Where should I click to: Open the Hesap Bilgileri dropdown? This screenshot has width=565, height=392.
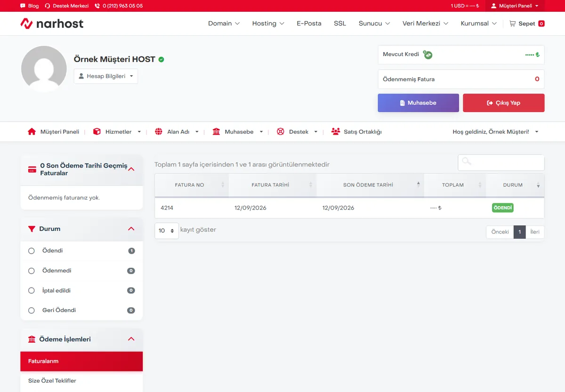pyautogui.click(x=106, y=76)
